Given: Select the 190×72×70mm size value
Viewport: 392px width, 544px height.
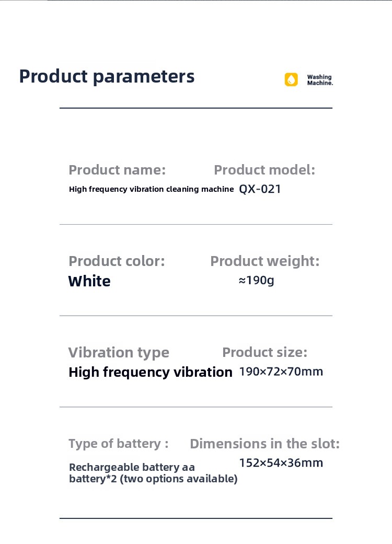Looking at the screenshot, I should [281, 372].
